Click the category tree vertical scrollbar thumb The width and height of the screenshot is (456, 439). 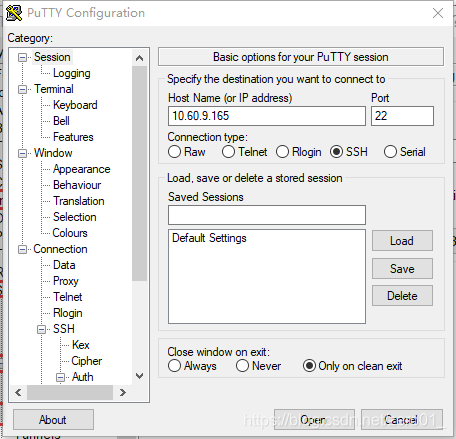(x=140, y=173)
